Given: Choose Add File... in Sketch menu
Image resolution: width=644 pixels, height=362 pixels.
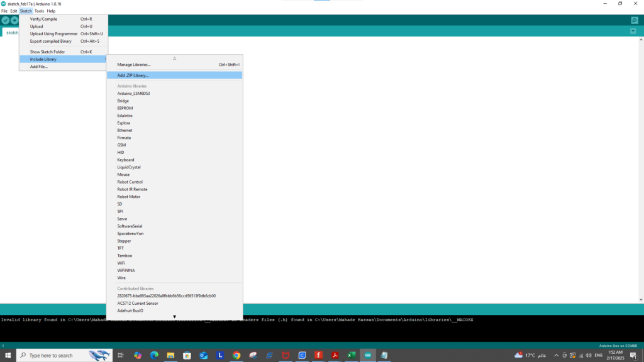Looking at the screenshot, I should pyautogui.click(x=64, y=67).
